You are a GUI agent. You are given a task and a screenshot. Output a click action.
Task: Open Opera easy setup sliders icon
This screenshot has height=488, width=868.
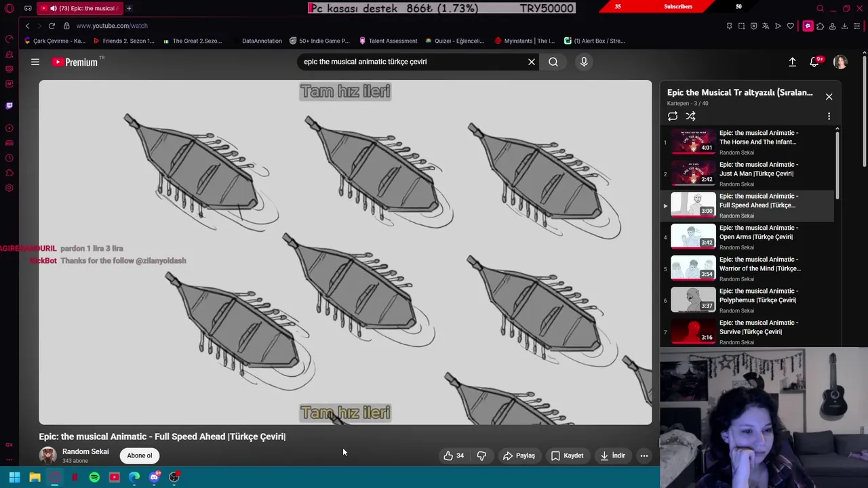pos(857,26)
